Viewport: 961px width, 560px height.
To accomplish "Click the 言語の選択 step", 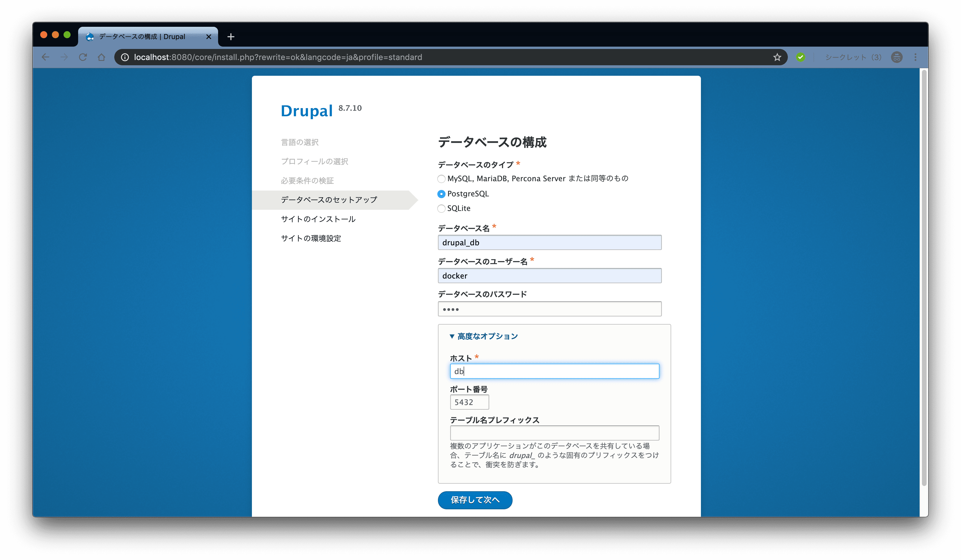I will tap(300, 142).
